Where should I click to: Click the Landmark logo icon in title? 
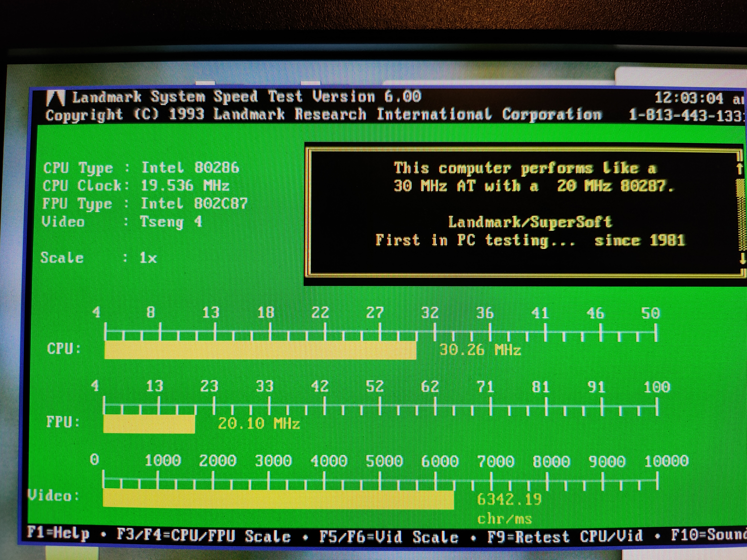(56, 99)
